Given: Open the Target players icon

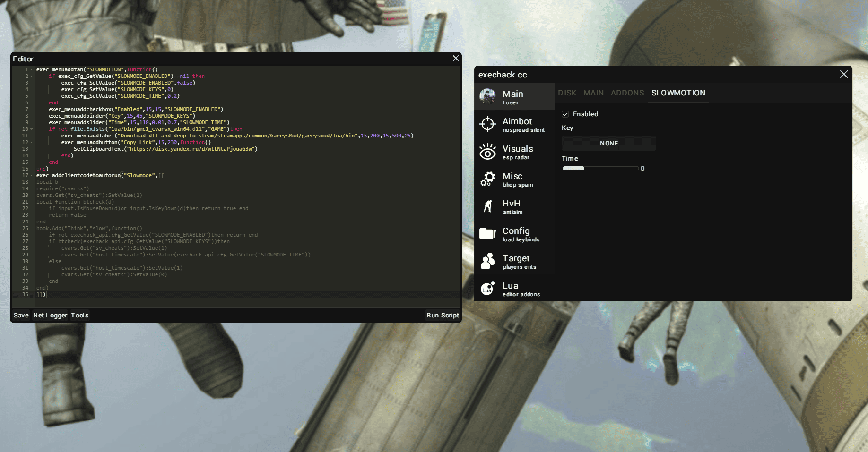Looking at the screenshot, I should click(487, 261).
